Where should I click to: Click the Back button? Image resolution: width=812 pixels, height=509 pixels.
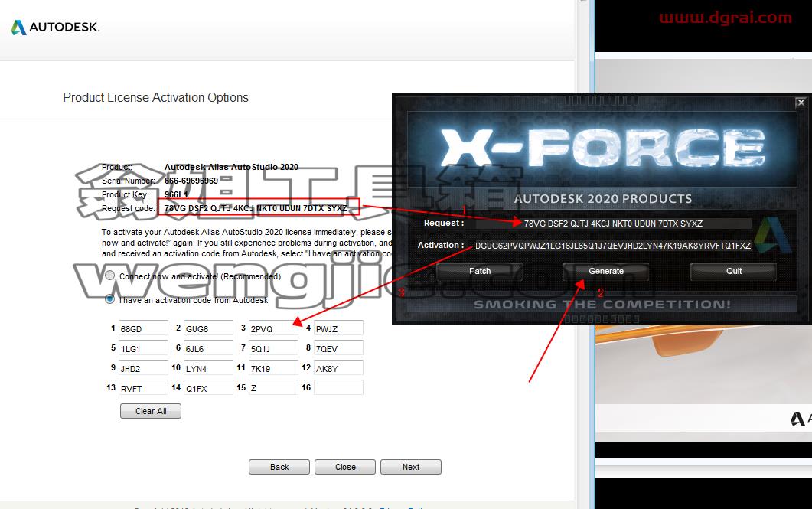279,467
